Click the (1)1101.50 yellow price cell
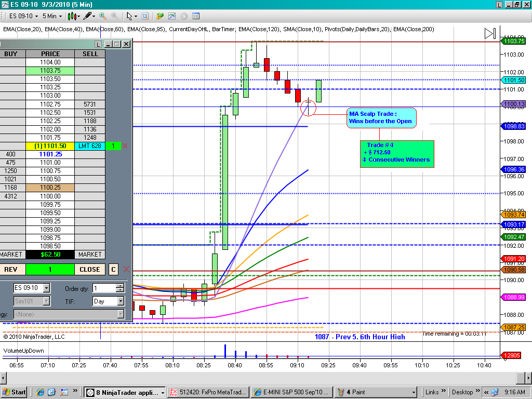532x399 pixels. (50, 146)
